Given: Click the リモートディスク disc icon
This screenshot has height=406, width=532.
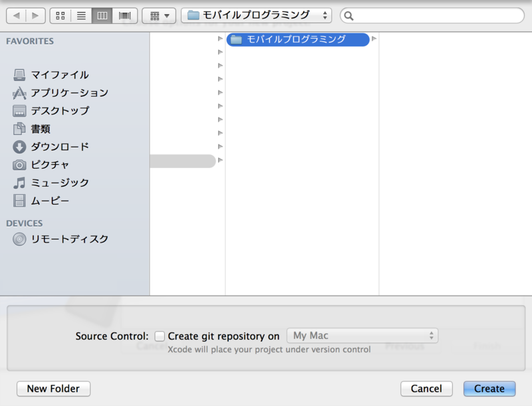Looking at the screenshot, I should [19, 239].
